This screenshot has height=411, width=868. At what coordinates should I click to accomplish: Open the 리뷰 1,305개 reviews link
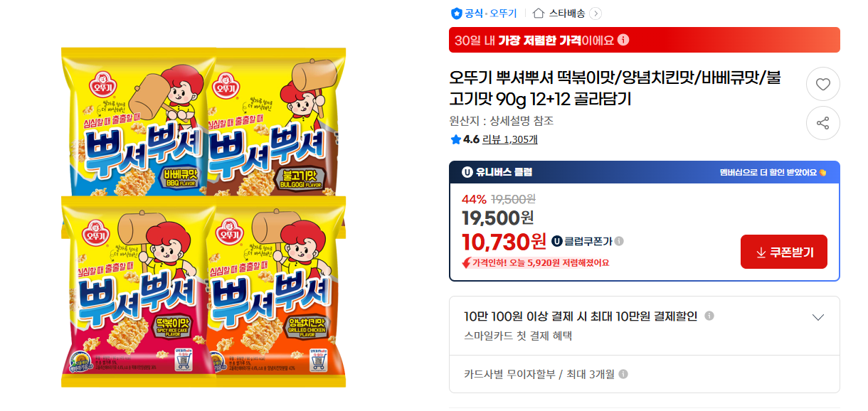[509, 140]
